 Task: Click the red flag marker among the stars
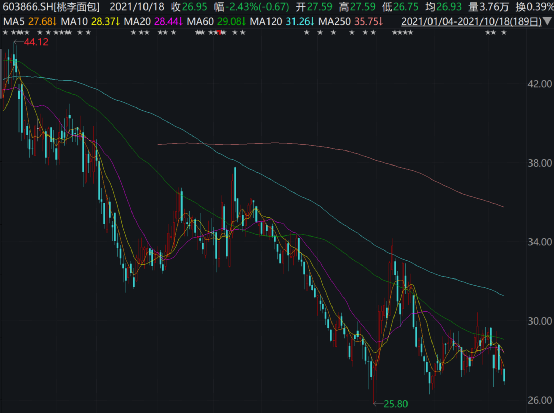pos(219,33)
